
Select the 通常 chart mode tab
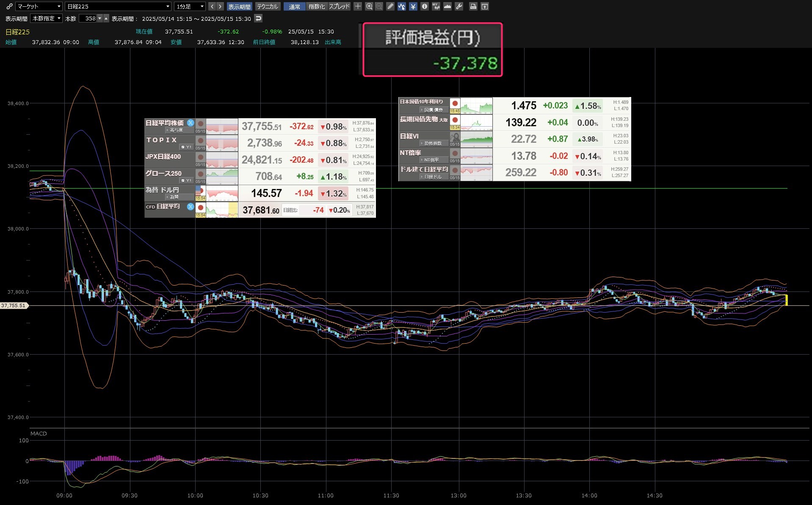click(294, 6)
